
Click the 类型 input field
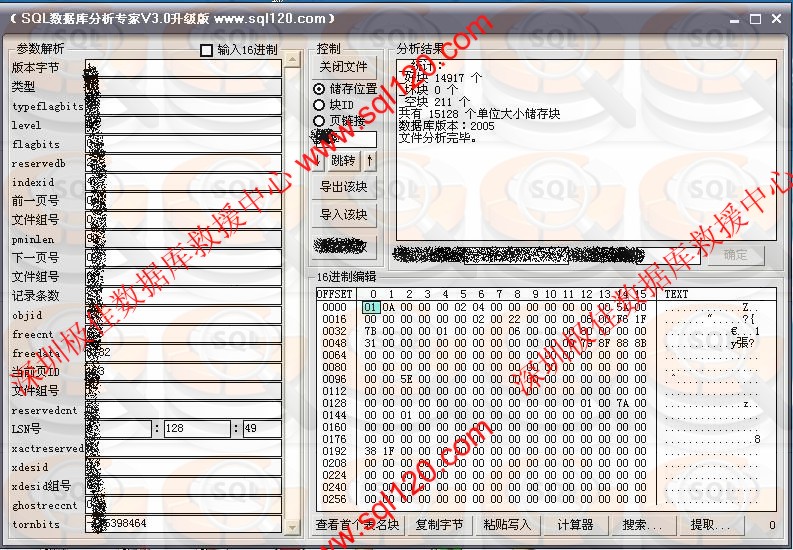coord(183,87)
